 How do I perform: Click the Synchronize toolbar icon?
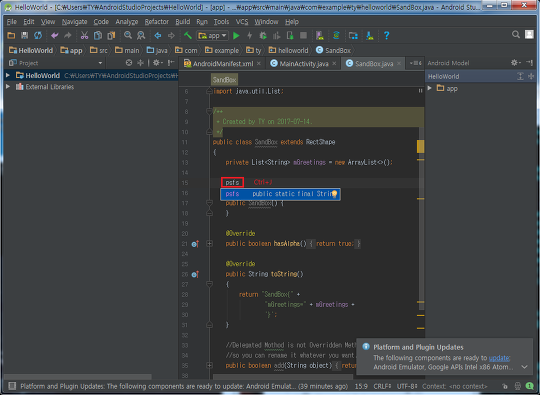(x=38, y=35)
